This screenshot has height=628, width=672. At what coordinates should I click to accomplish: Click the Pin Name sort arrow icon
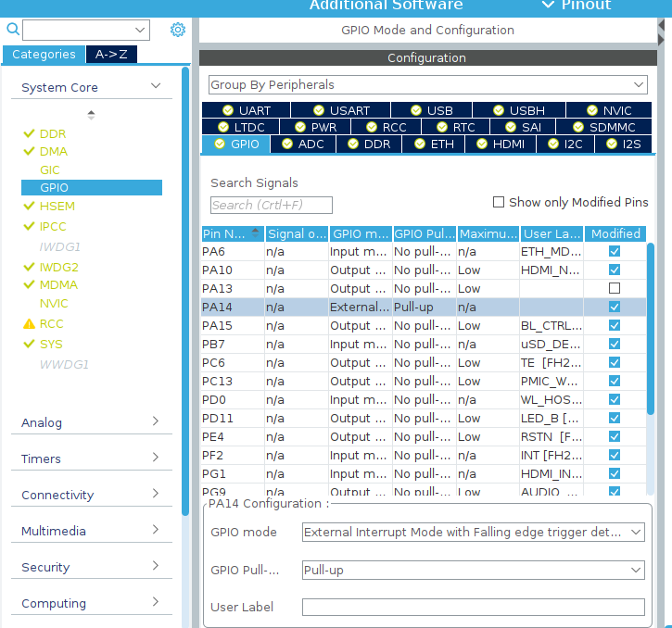pos(256,233)
